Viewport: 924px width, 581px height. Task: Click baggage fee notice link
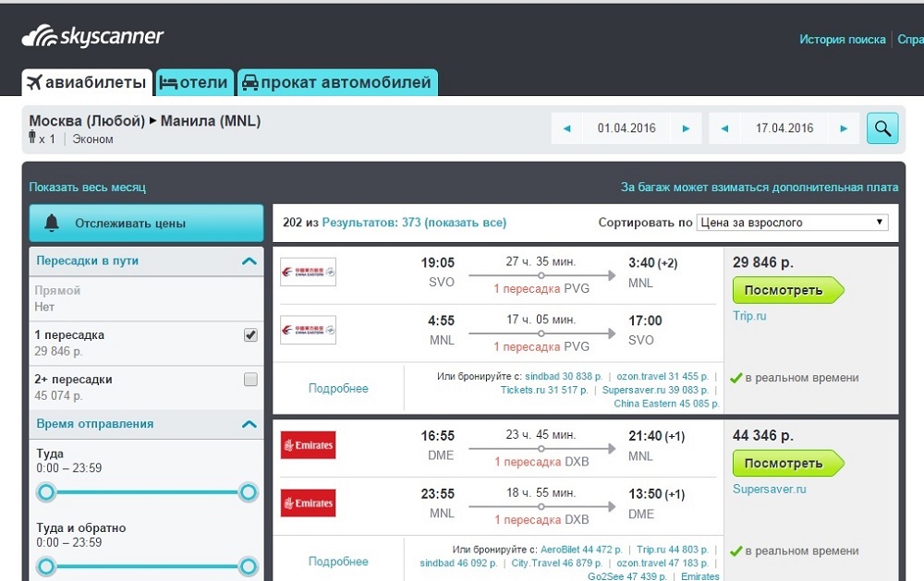(x=760, y=188)
